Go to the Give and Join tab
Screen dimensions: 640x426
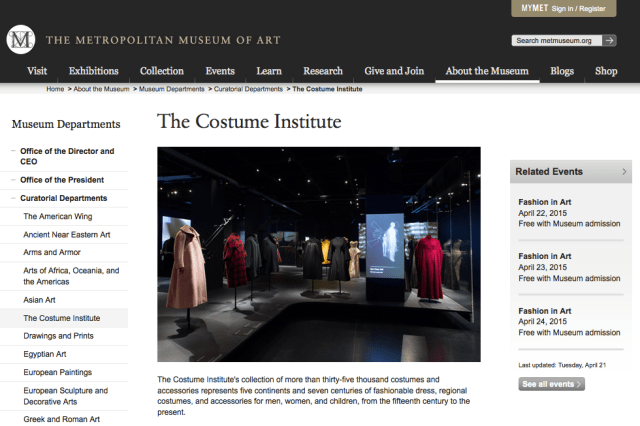pyautogui.click(x=394, y=71)
